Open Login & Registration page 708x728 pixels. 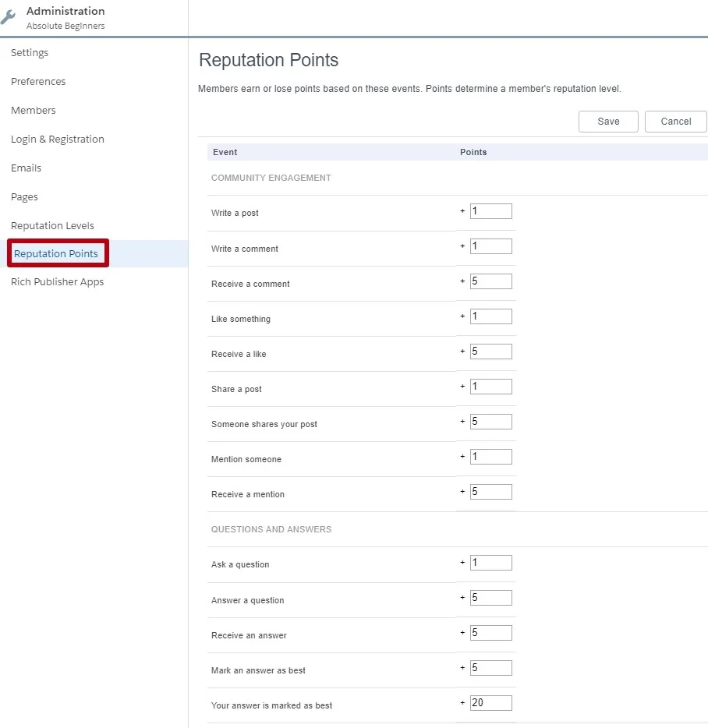[x=58, y=139]
